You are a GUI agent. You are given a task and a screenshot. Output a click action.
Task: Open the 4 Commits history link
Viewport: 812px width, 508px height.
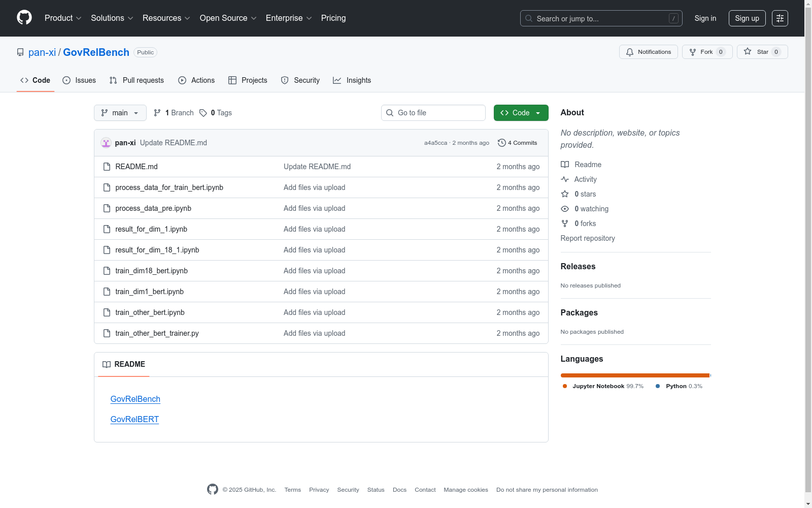click(x=517, y=143)
